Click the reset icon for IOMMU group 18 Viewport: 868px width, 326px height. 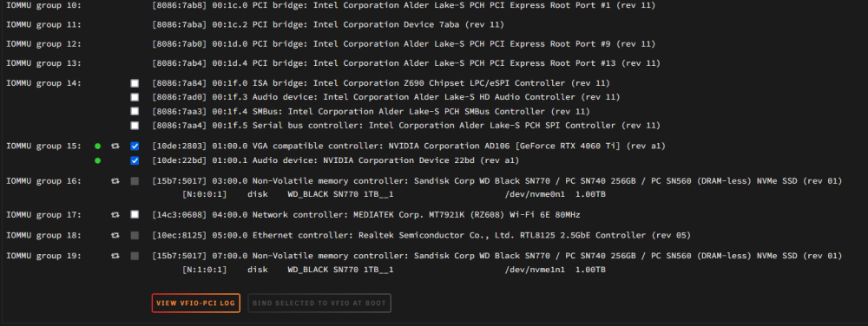[115, 235]
